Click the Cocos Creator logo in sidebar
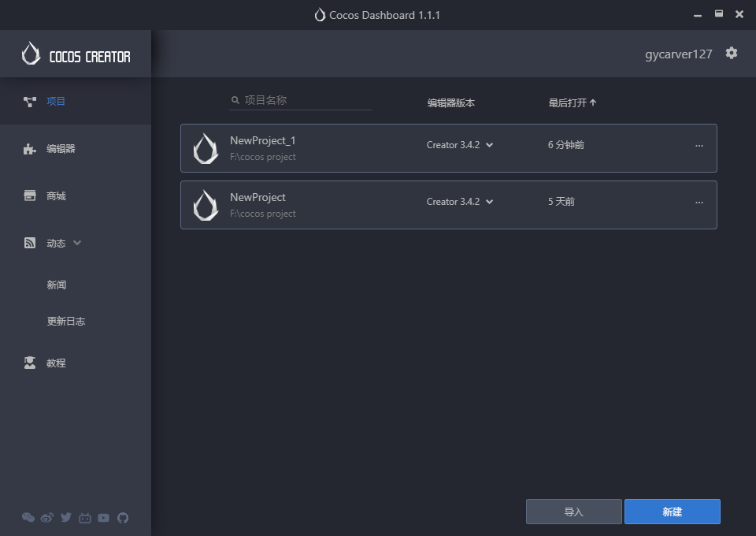Screen dimensions: 756x536 76,54
